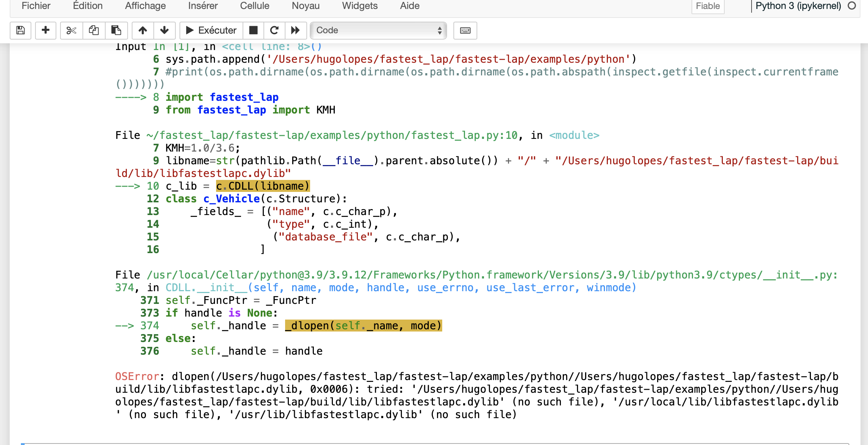Cut the selected cell with the scissors icon
Viewport: 868px width, 445px height.
[71, 30]
